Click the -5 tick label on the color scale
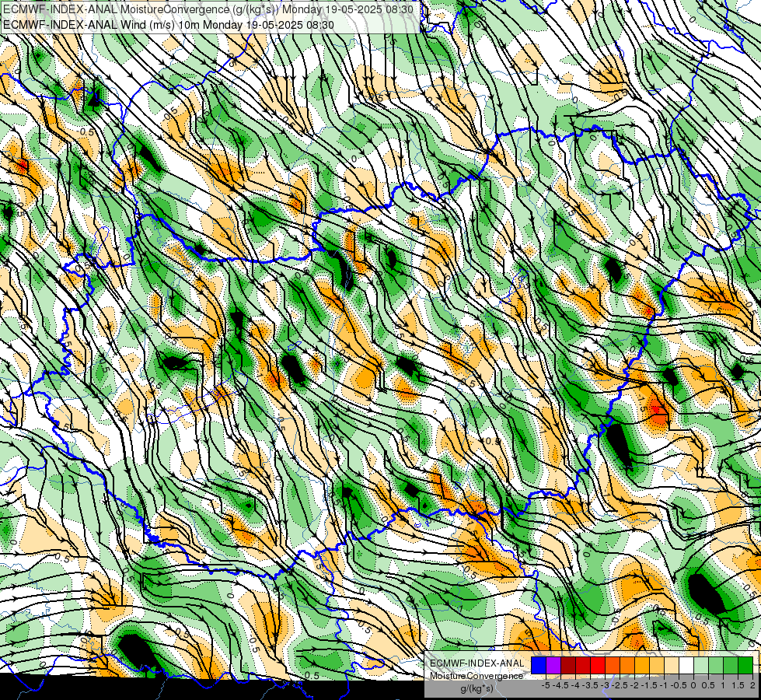Image resolution: width=761 pixels, height=700 pixels. (x=546, y=685)
